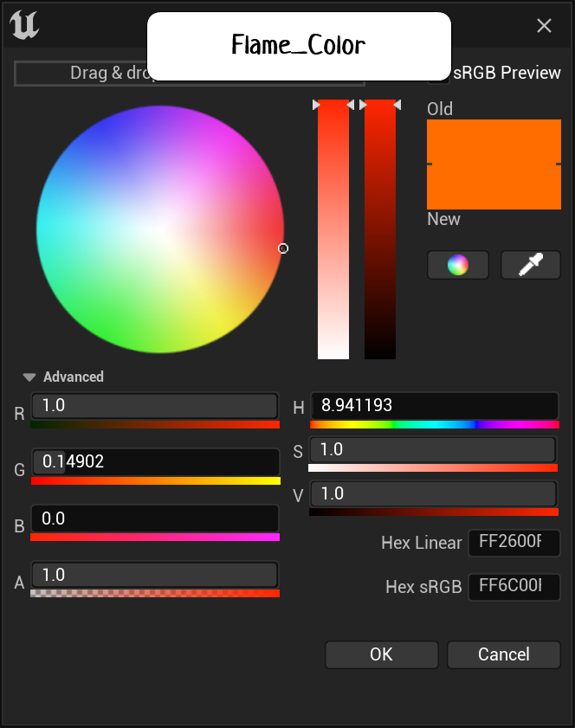Collapse the Advanced section

(29, 377)
